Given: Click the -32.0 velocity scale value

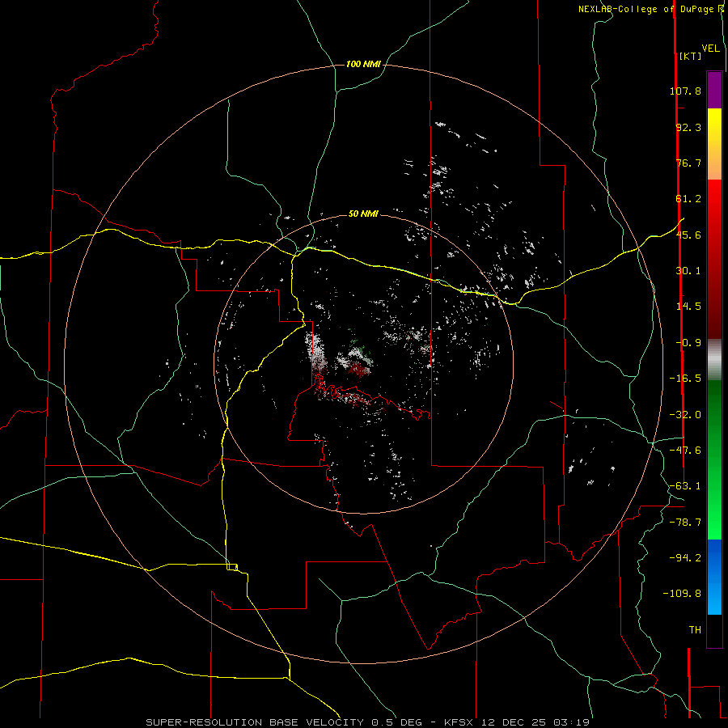Looking at the screenshot, I should (685, 415).
